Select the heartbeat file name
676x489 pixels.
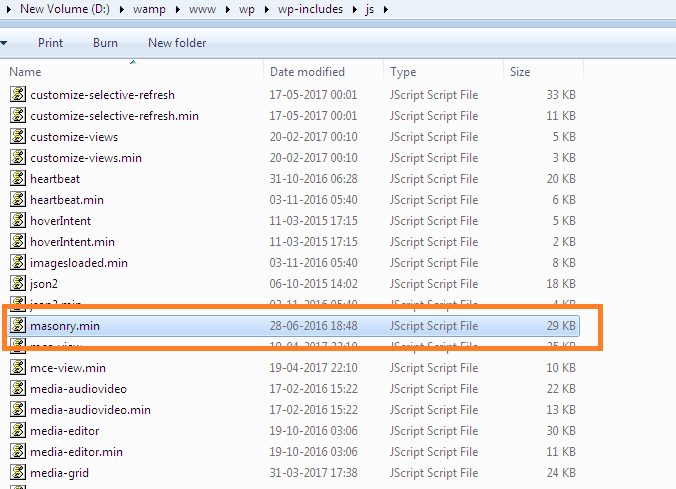coord(55,179)
